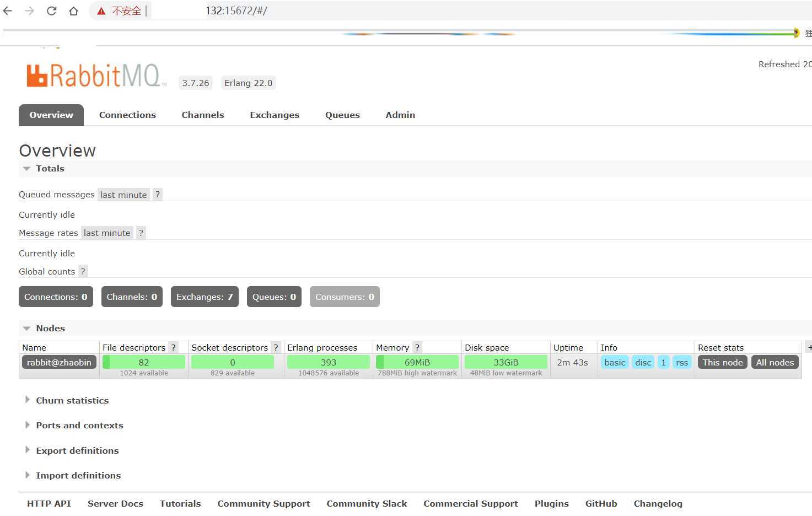Expand Ports and contexts
Viewport: 812px width, 516px height.
click(79, 426)
